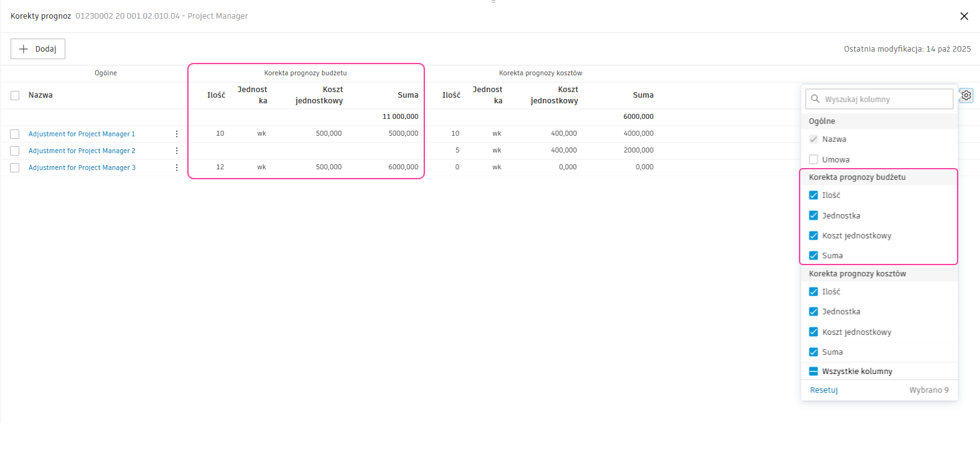
Task: Select the checkbox for Adjustment for Project Manager 1
Action: click(x=15, y=134)
